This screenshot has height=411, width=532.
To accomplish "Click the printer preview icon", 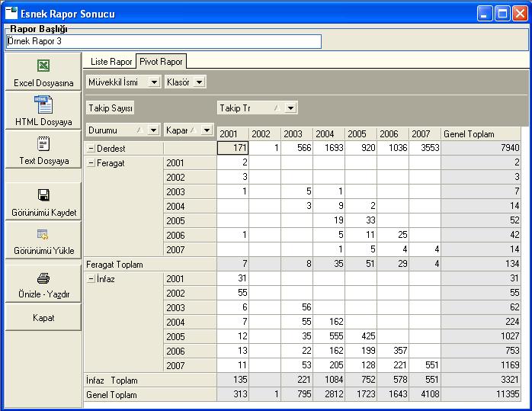I will pyautogui.click(x=43, y=278).
